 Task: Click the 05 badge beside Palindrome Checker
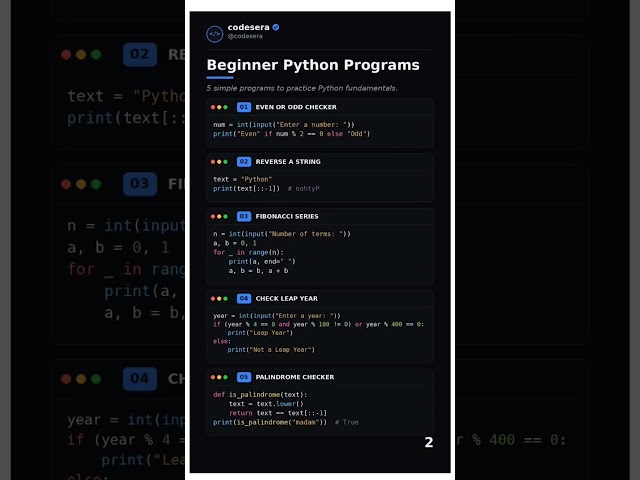click(244, 377)
